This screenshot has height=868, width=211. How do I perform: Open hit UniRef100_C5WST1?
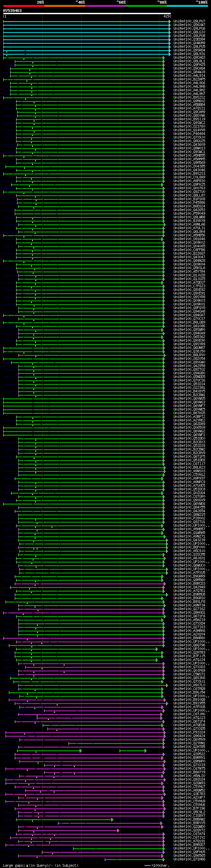(189, 674)
